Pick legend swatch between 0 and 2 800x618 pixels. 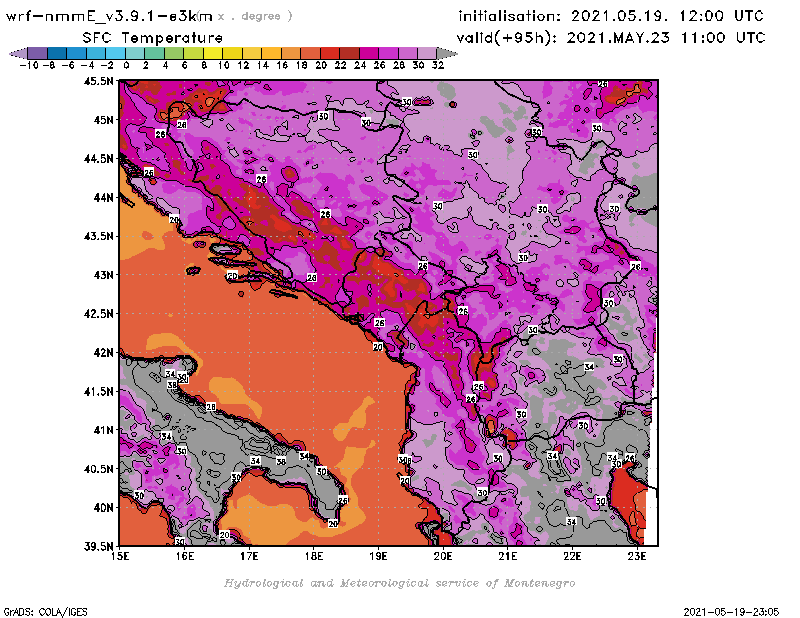135,53
